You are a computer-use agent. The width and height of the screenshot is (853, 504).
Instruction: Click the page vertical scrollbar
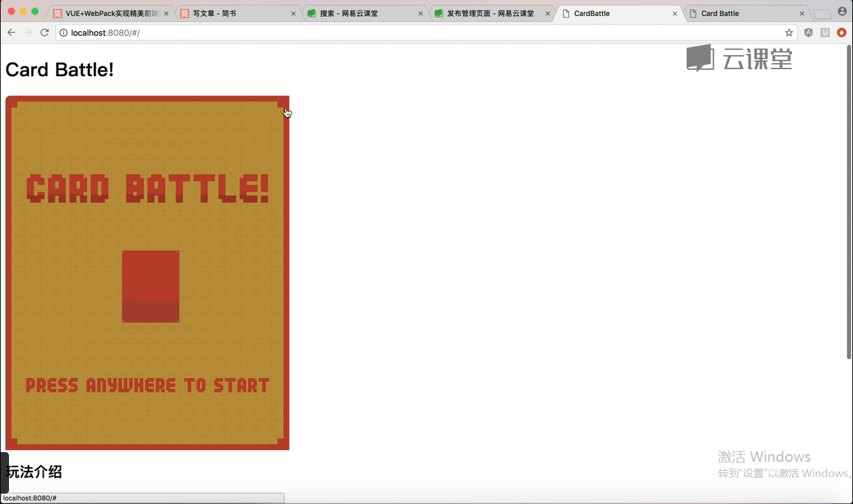pyautogui.click(x=850, y=202)
